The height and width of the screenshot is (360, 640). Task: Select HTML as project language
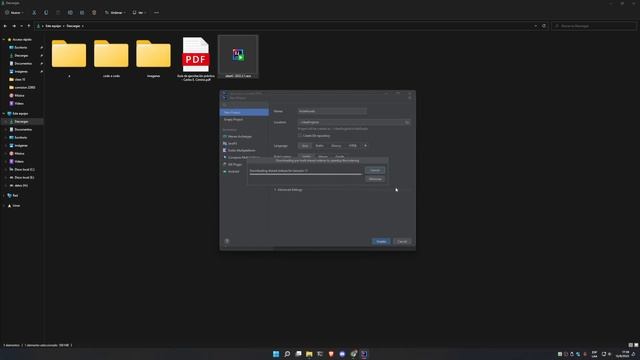click(353, 146)
